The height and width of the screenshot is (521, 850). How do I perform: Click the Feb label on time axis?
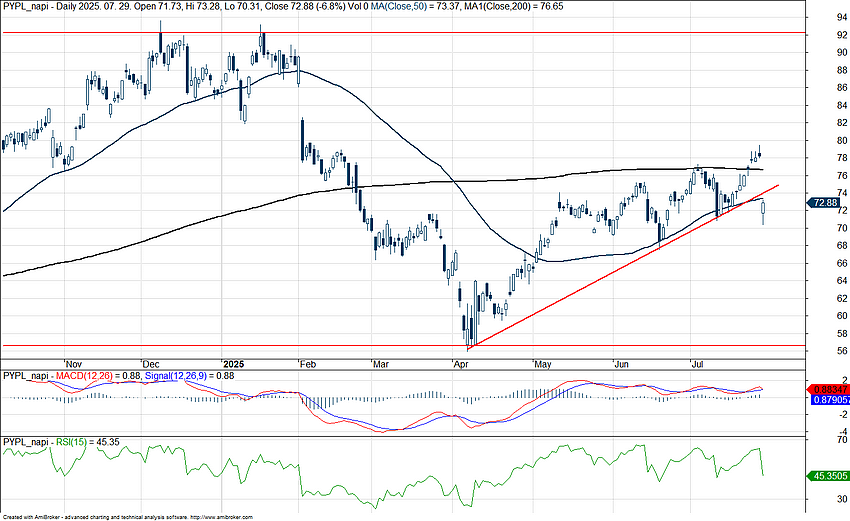[x=308, y=364]
